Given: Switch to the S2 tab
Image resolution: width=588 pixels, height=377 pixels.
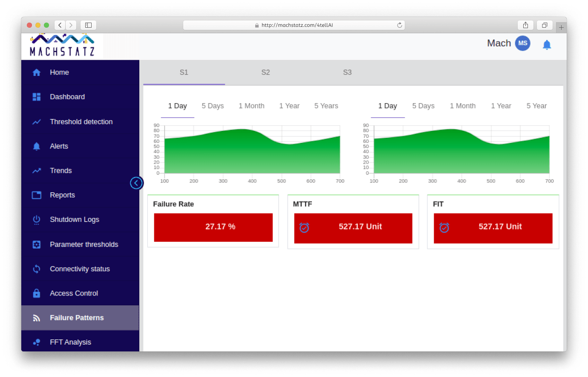Looking at the screenshot, I should (265, 72).
